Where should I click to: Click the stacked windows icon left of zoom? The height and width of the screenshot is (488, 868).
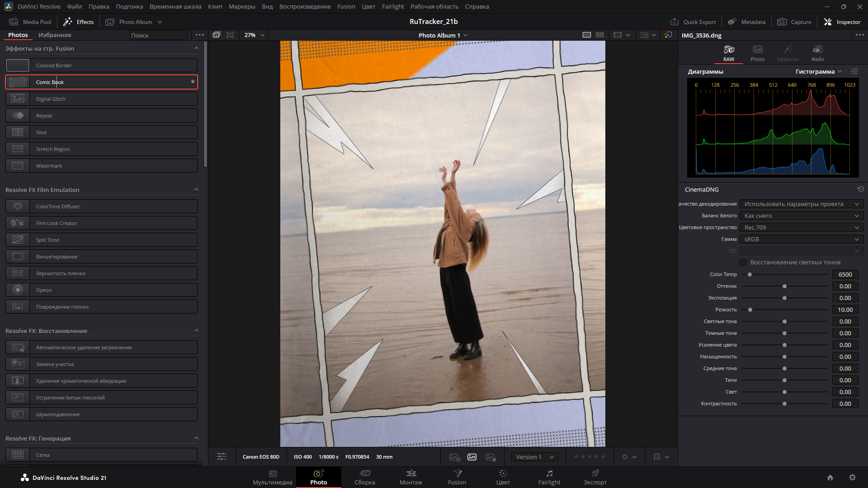pos(217,35)
